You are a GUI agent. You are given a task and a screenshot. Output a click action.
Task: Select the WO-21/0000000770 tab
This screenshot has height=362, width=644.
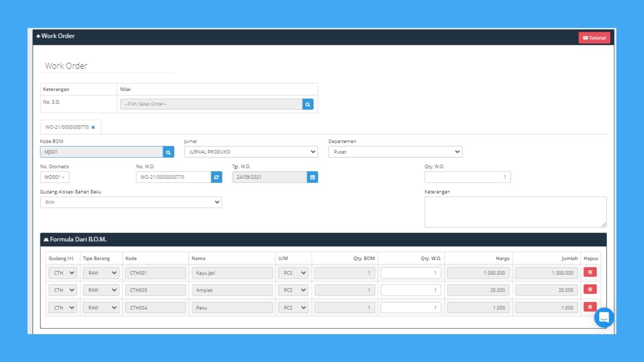point(67,127)
